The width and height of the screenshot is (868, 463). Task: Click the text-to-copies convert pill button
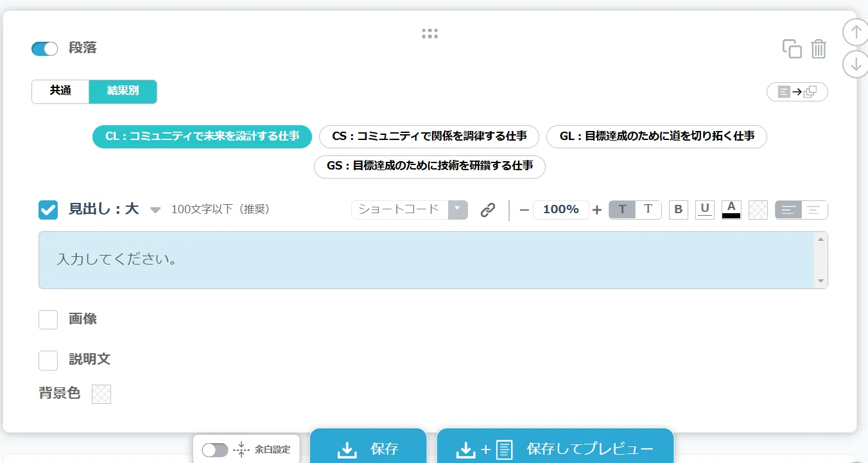pos(797,92)
